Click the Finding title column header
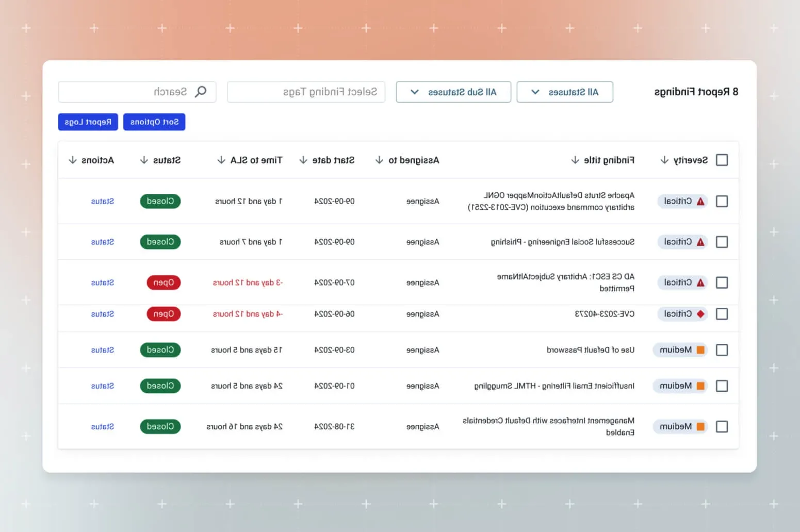Screen dimensions: 800x532 coord(609,160)
